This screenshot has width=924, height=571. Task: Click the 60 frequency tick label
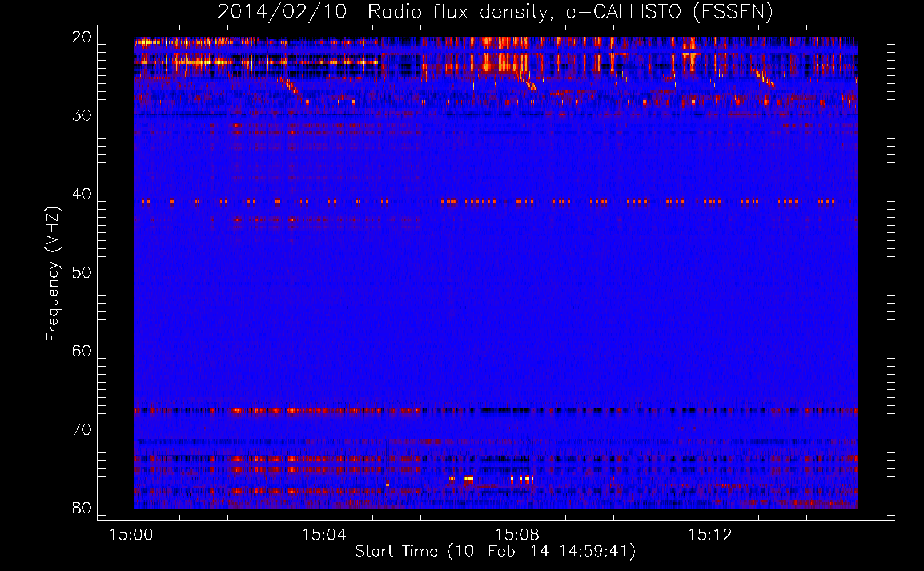coord(82,351)
